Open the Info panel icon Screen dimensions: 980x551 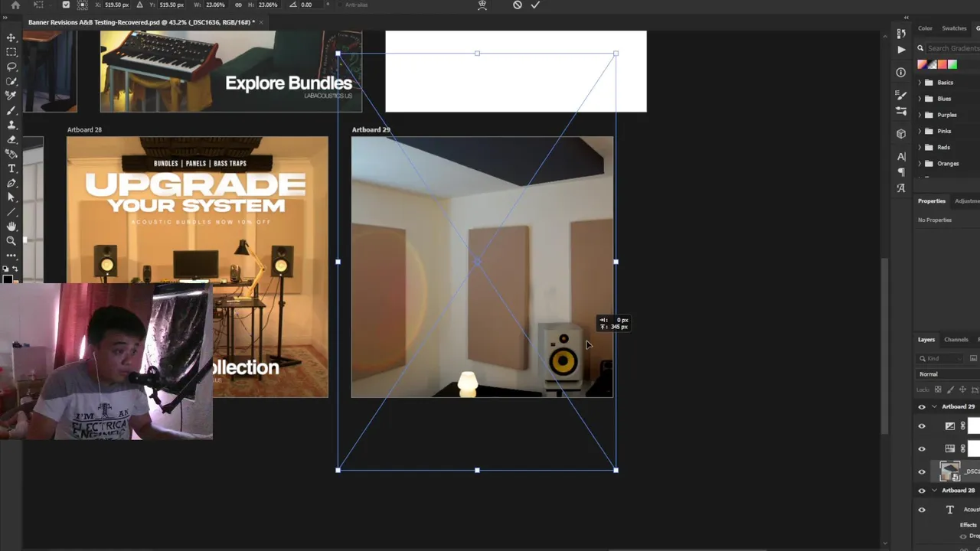coord(901,72)
